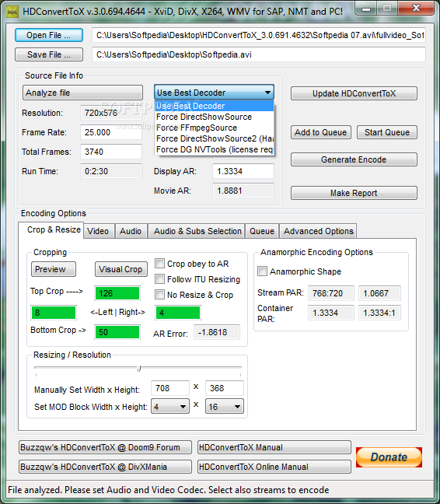Click AR Error value -1.8618

click(217, 332)
